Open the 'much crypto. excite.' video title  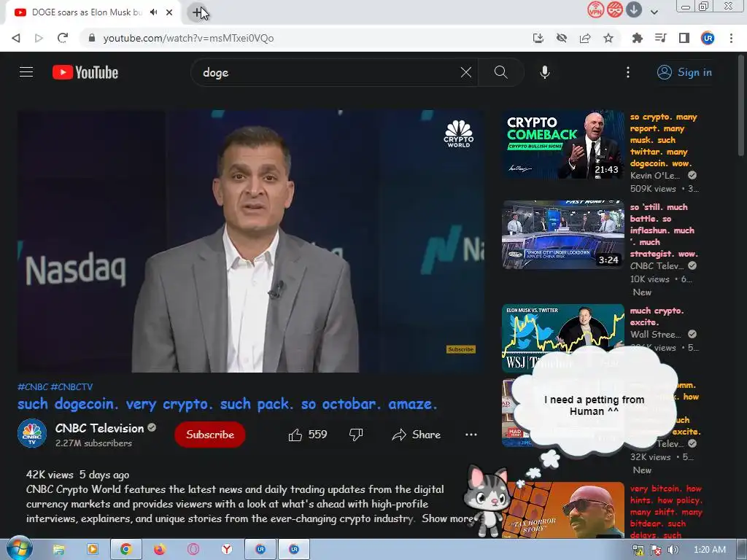click(657, 316)
